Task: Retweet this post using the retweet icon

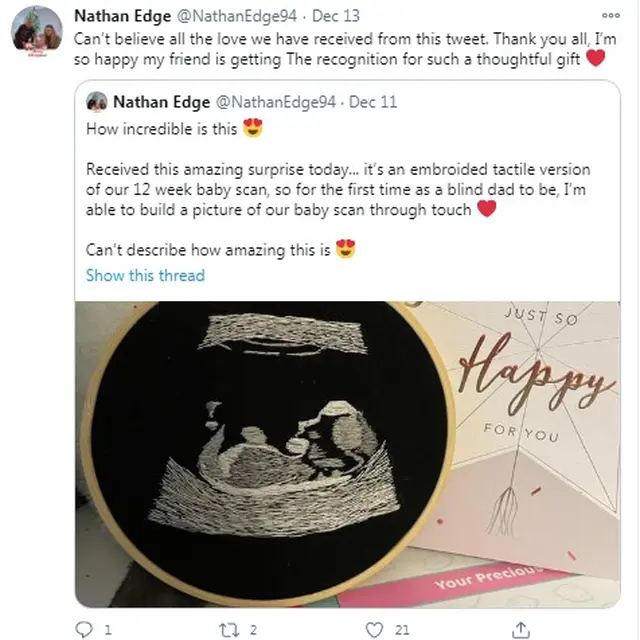Action: tap(229, 630)
